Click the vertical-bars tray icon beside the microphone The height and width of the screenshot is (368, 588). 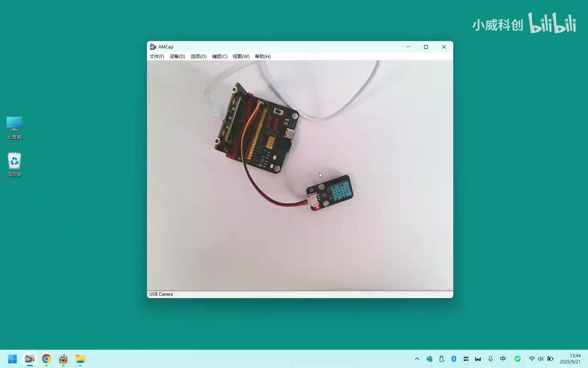pos(478,359)
